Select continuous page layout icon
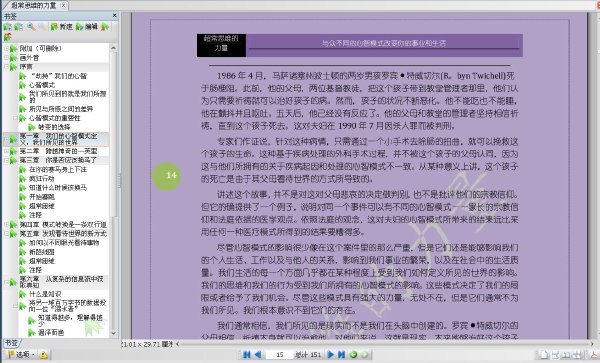 pyautogui.click(x=555, y=355)
